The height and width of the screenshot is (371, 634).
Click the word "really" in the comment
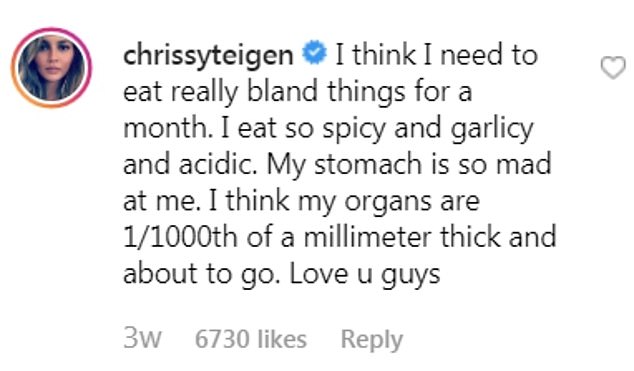click(204, 93)
